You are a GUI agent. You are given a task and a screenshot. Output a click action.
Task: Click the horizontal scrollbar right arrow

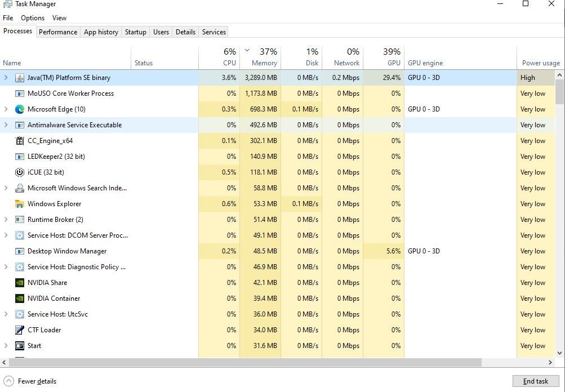(550, 363)
